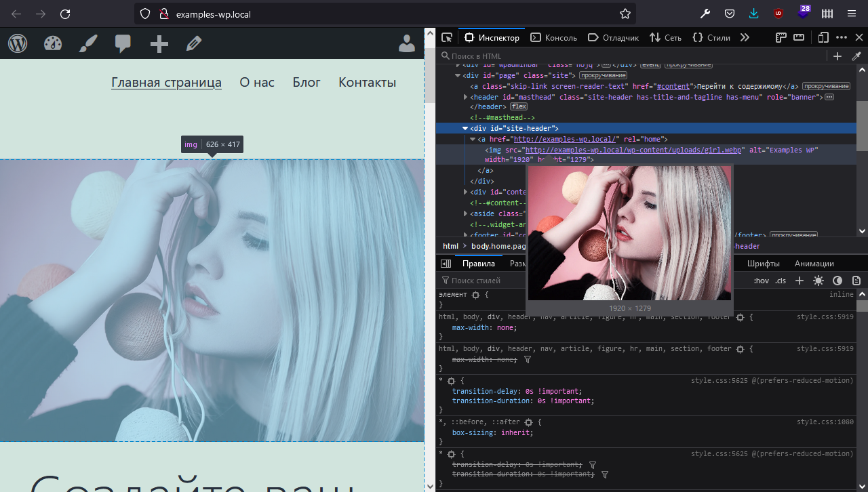
Task: Highlight elements matching the box-sizing rule selector
Action: point(529,422)
